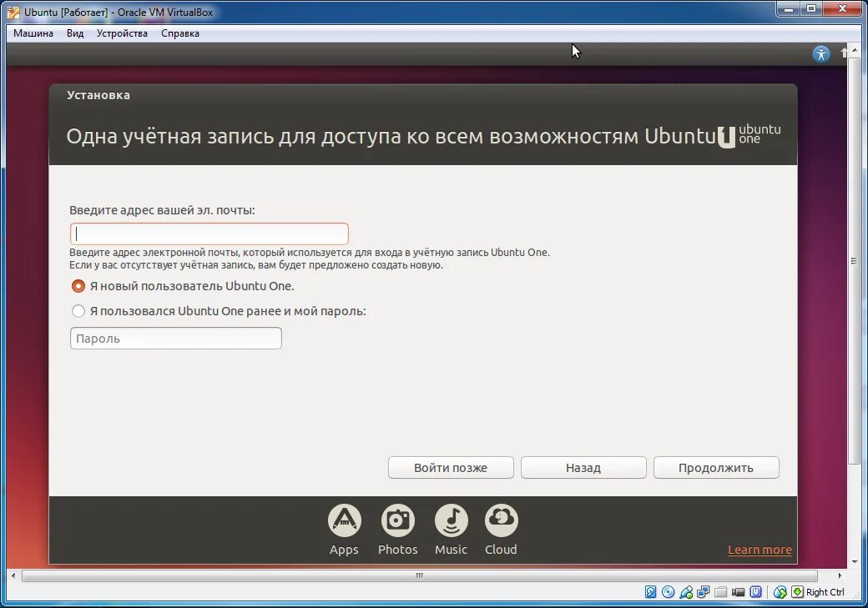Maximize the VirtualBox window
This screenshot has height=608, width=868.
[x=811, y=9]
